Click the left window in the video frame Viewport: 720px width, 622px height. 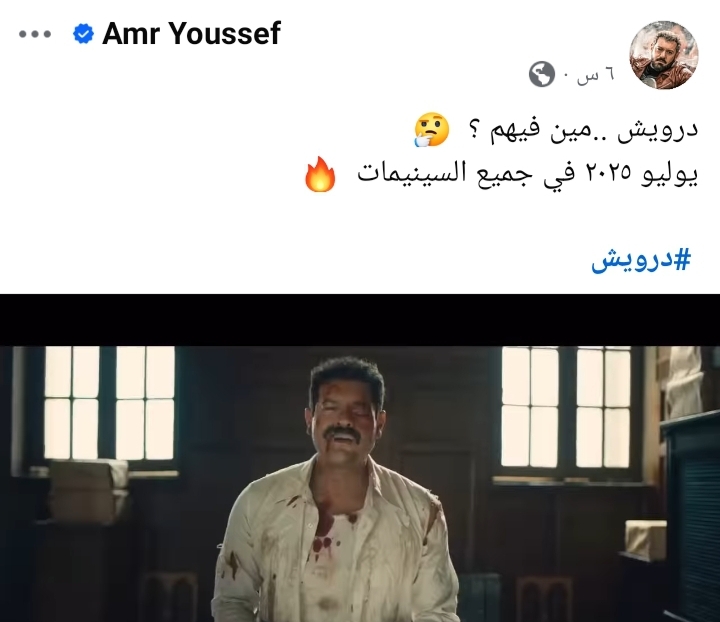(x=109, y=403)
